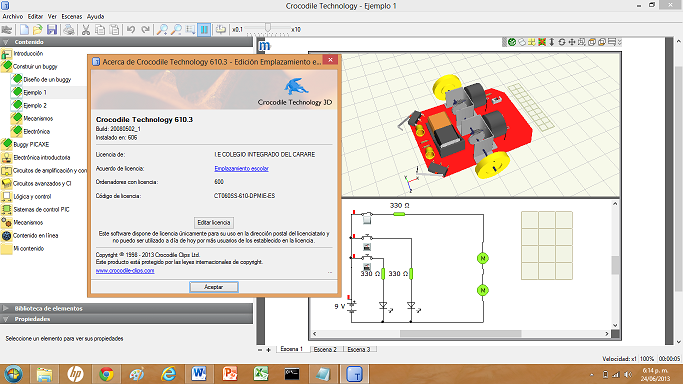Viewport: 683px width, 384px height.
Task: Click the Open file folder icon
Action: pyautogui.click(x=38, y=30)
